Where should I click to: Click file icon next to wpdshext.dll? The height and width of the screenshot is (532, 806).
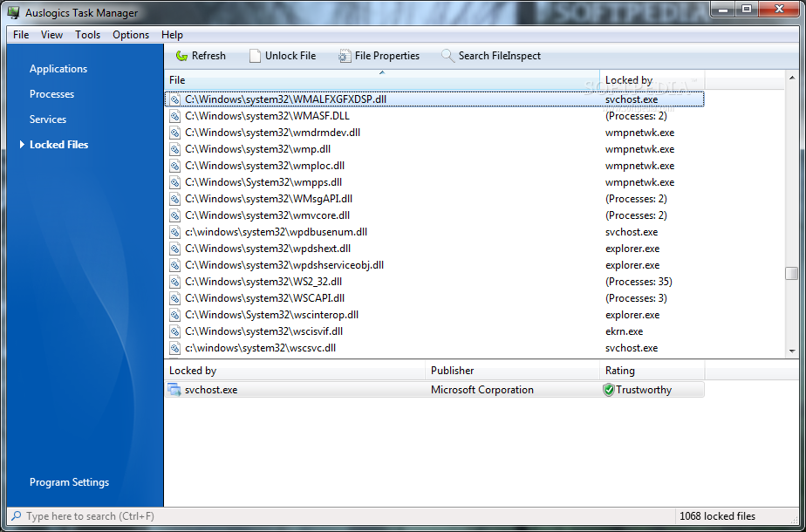pyautogui.click(x=175, y=249)
